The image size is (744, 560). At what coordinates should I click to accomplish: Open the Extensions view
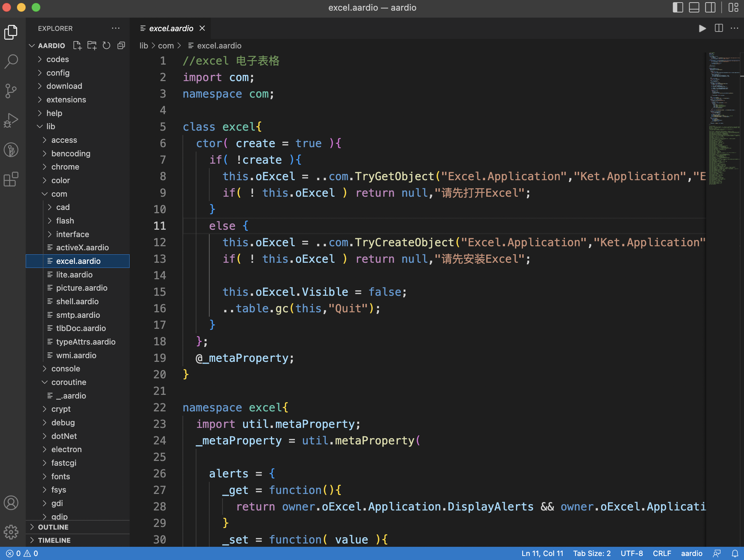[x=11, y=179]
